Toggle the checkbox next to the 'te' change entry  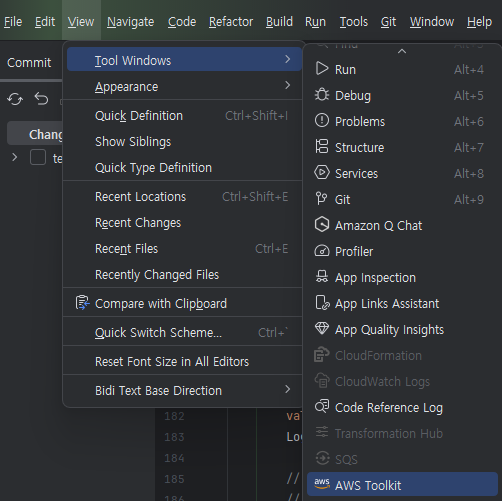pos(38,157)
